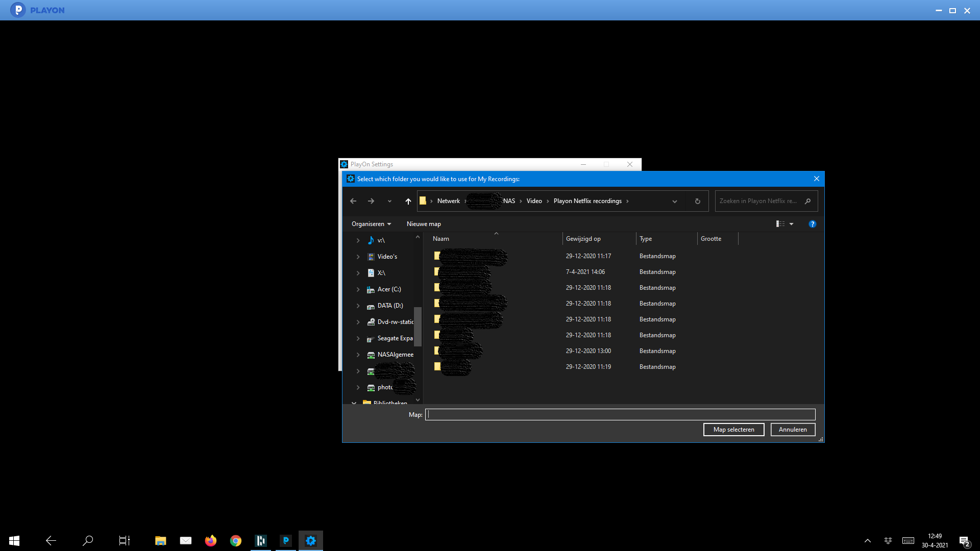Click the navigation pane scroll-down arrow
Viewport: 980px width, 551px height.
(x=418, y=400)
